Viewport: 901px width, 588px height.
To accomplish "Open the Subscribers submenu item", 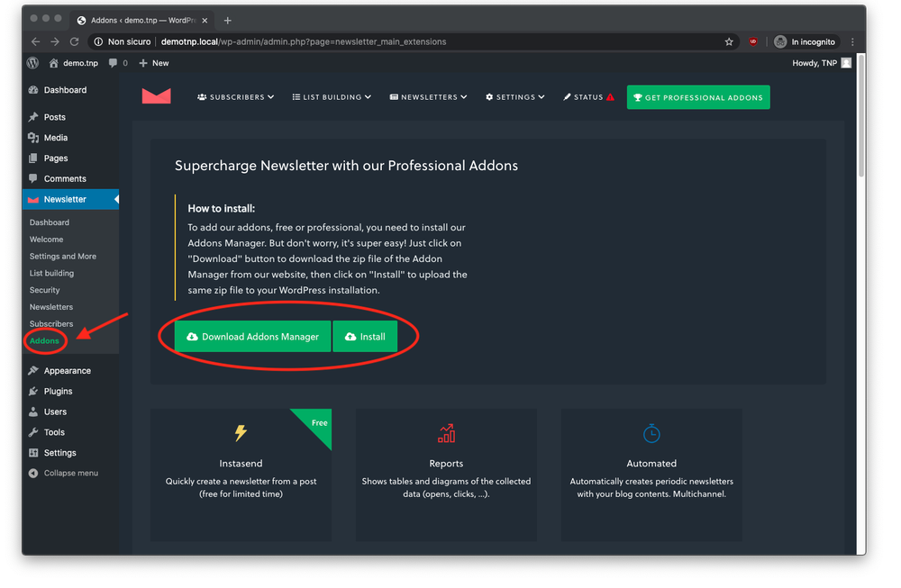I will (x=51, y=324).
